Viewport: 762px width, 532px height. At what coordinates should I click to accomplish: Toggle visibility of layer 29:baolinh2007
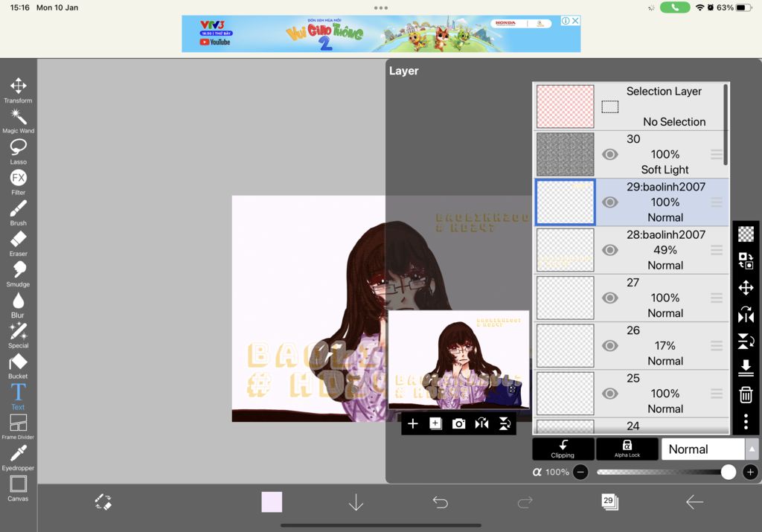[610, 202]
